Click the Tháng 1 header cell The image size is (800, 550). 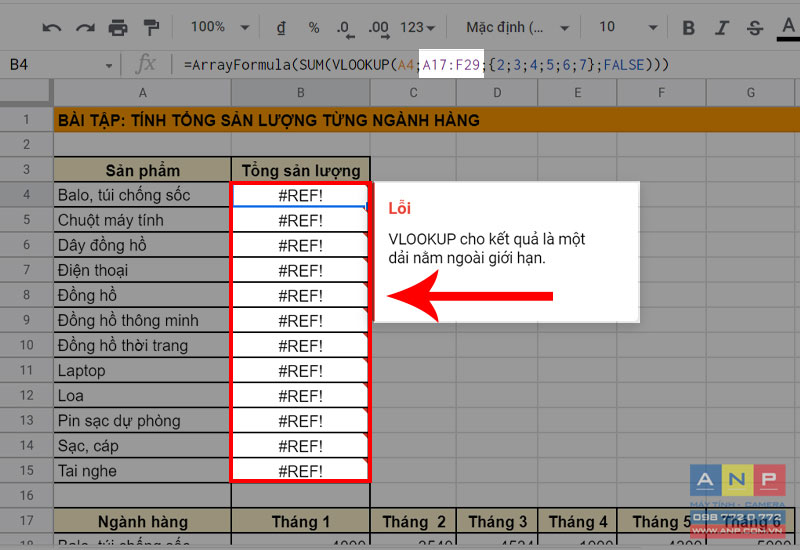click(301, 521)
